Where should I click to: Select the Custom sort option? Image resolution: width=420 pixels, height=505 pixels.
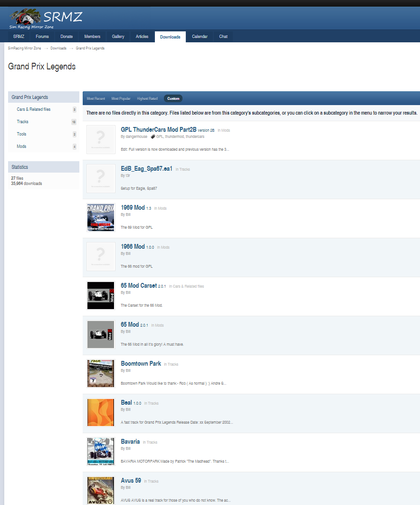pyautogui.click(x=173, y=98)
